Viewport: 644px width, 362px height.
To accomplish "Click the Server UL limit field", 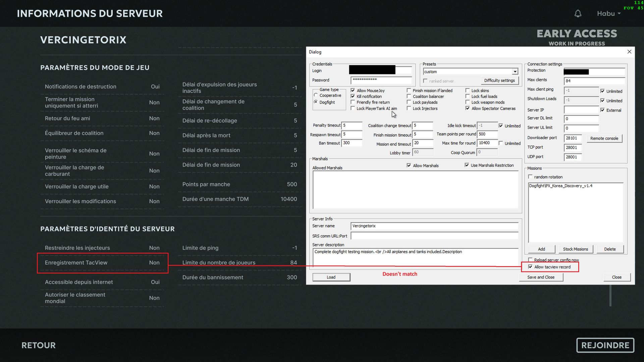I will 581,128.
